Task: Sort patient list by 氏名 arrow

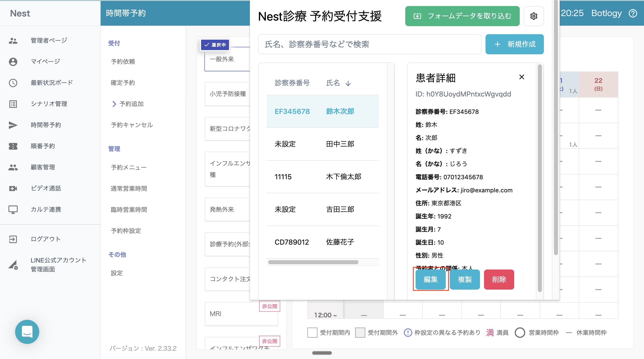Action: (348, 83)
